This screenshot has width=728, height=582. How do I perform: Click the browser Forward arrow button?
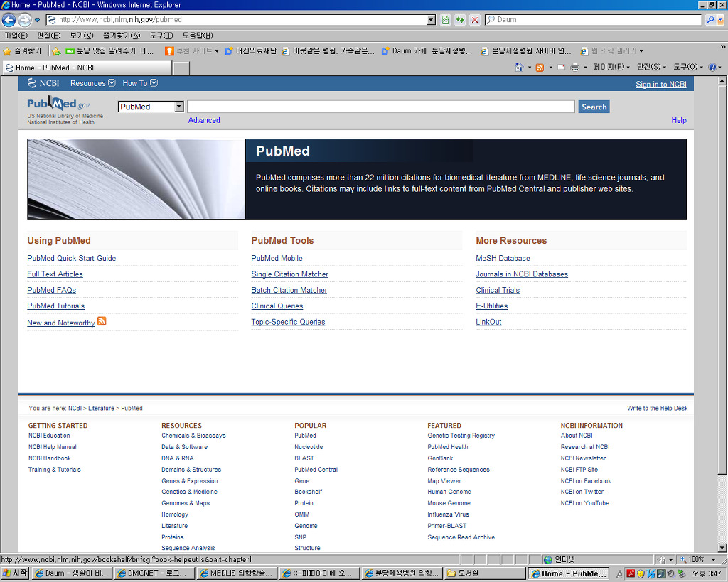25,20
